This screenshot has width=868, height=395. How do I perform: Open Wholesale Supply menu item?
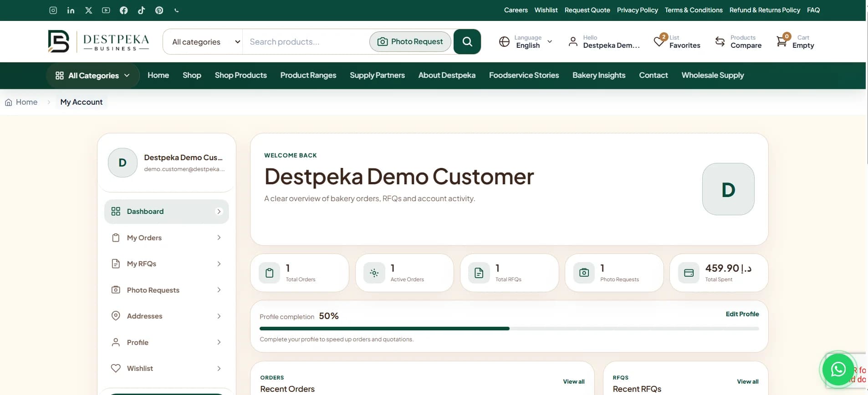click(x=713, y=75)
